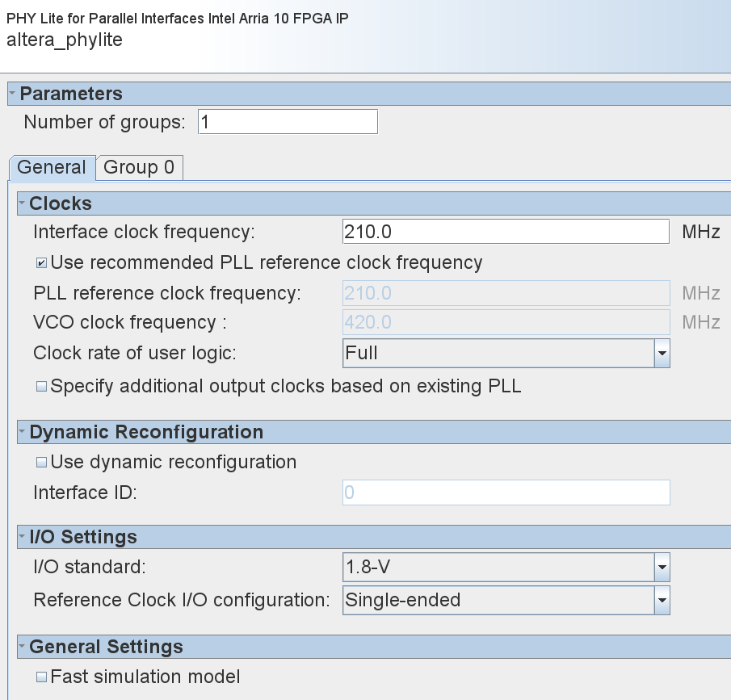Click the altera_phylite component name
The width and height of the screenshot is (731, 700).
[65, 40]
